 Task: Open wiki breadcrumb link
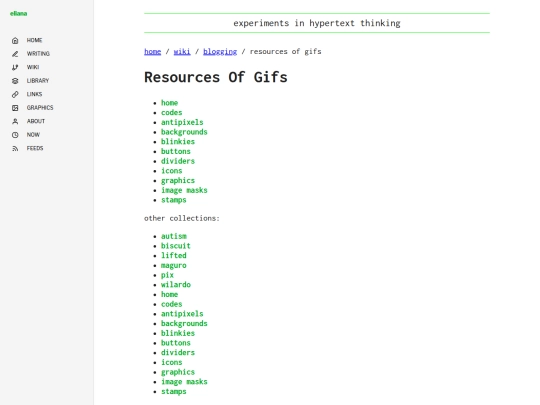[182, 51]
